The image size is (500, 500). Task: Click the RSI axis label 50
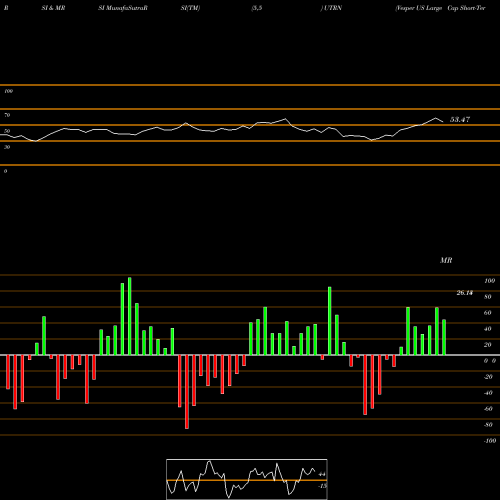[7, 131]
